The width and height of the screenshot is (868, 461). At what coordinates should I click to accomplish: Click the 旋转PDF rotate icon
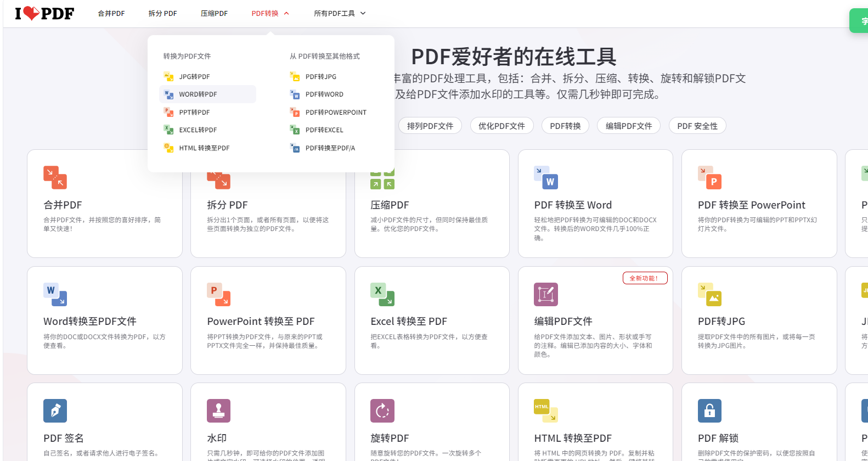pyautogui.click(x=382, y=411)
